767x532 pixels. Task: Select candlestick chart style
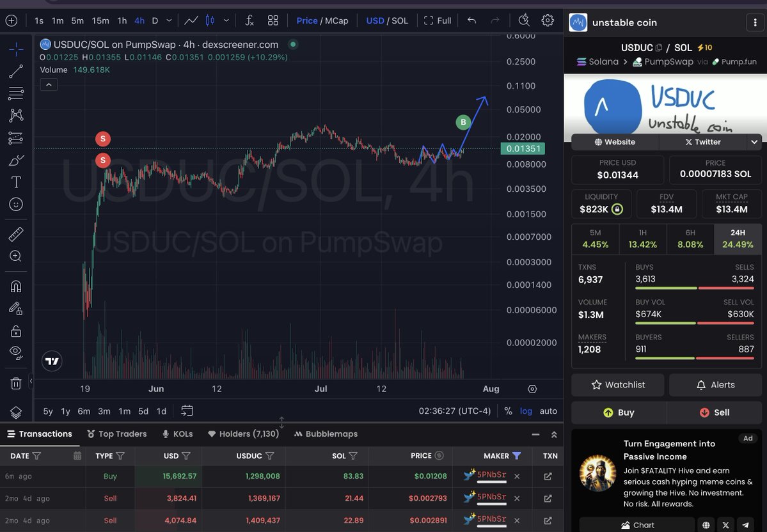point(210,20)
